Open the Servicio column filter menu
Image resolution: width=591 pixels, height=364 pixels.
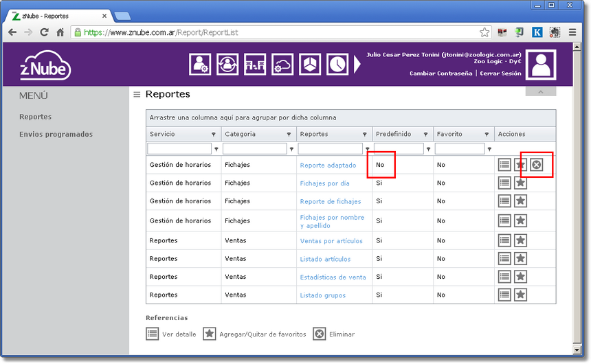[213, 134]
